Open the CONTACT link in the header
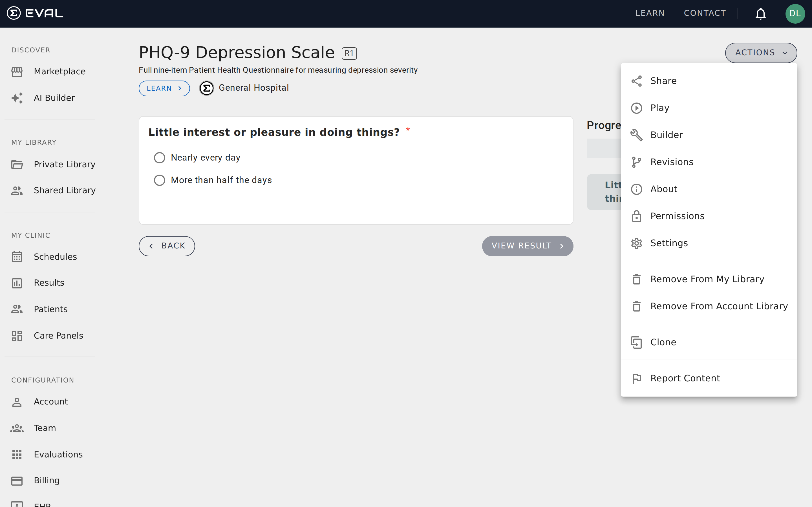The height and width of the screenshot is (507, 812). click(704, 13)
